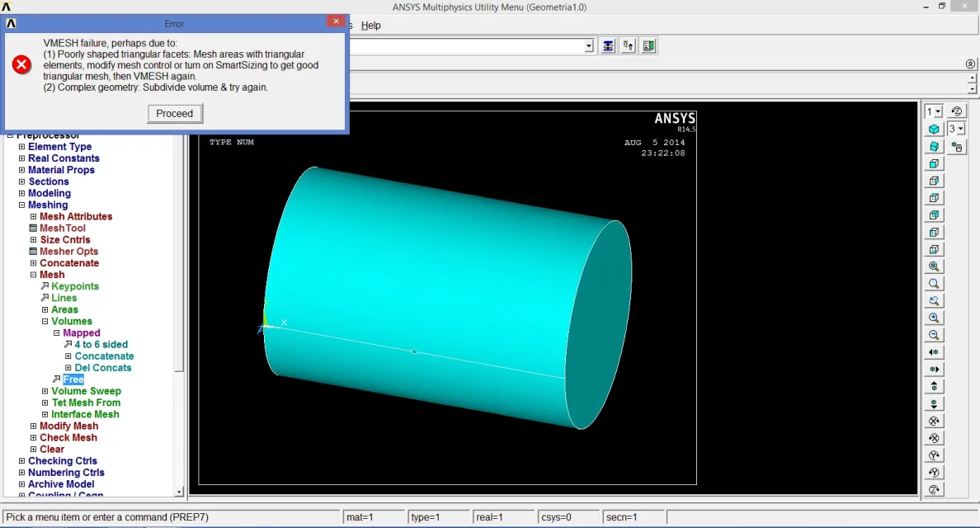Image resolution: width=980 pixels, height=528 pixels.
Task: Open MeshTool in the tree
Action: tap(63, 228)
